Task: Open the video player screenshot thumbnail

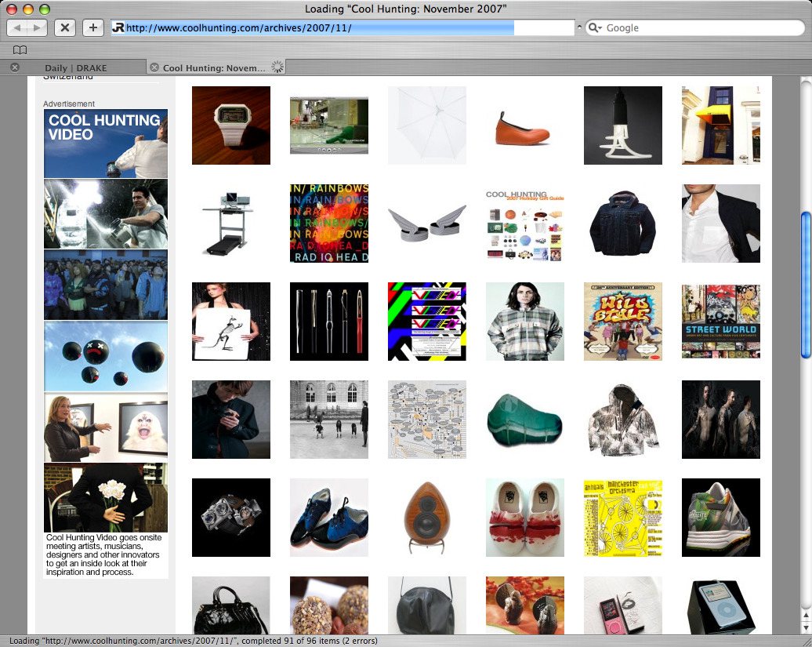Action: point(329,125)
